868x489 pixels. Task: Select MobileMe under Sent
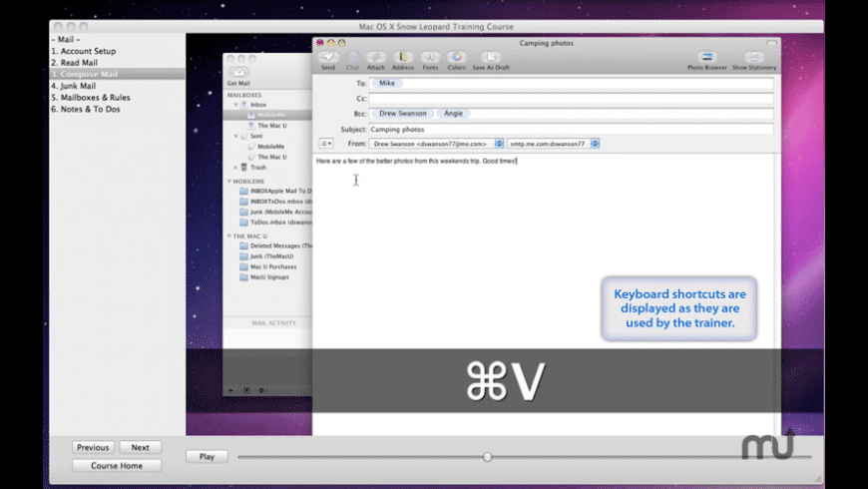pyautogui.click(x=270, y=147)
